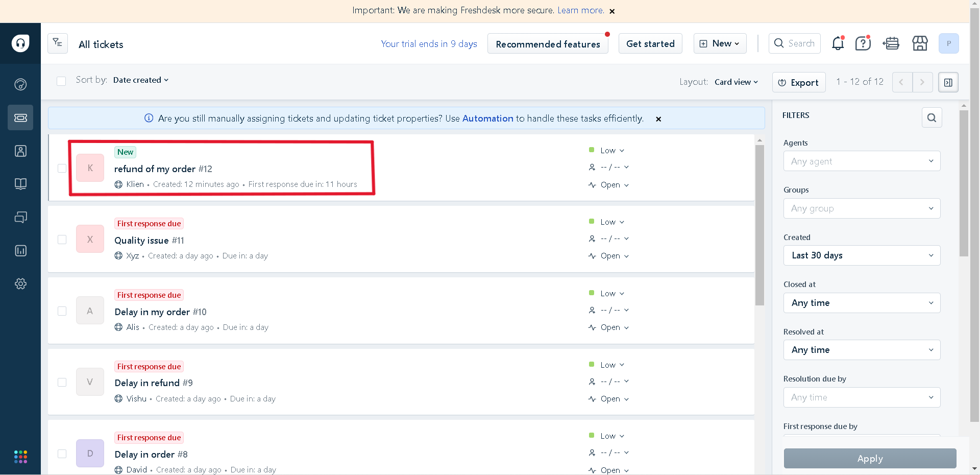
Task: Open the Forums chat icon in sidebar
Action: (x=20, y=217)
